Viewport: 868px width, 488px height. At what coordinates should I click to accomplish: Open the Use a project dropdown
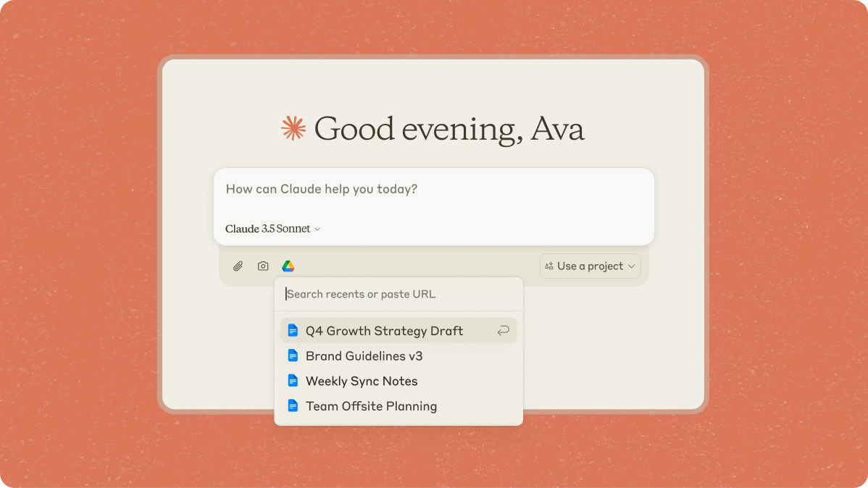[x=590, y=266]
